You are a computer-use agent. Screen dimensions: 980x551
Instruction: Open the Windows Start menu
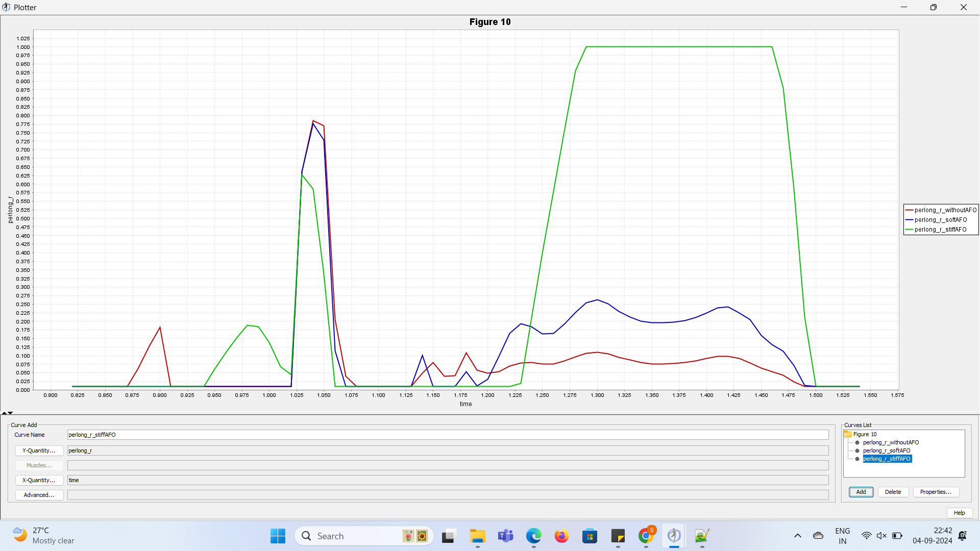278,536
